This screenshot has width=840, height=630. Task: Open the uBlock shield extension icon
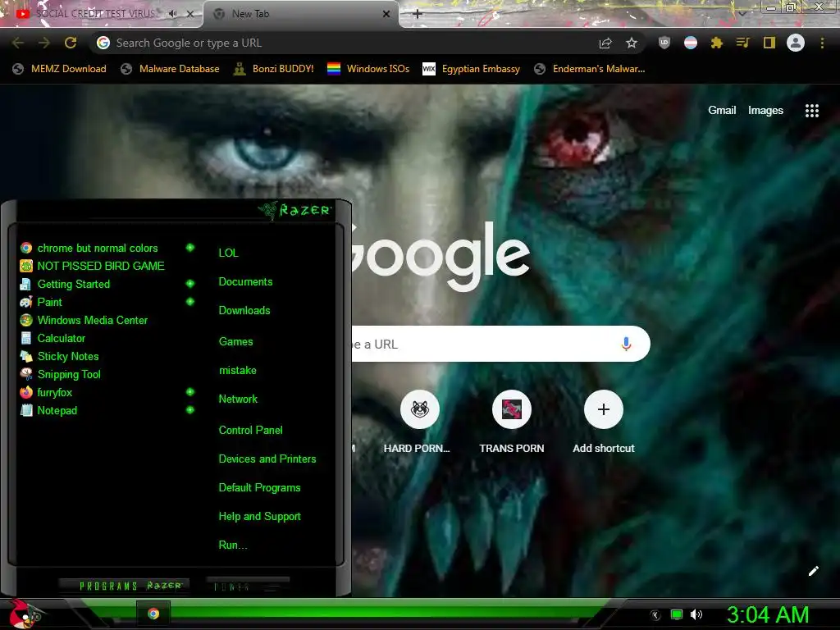coord(664,43)
